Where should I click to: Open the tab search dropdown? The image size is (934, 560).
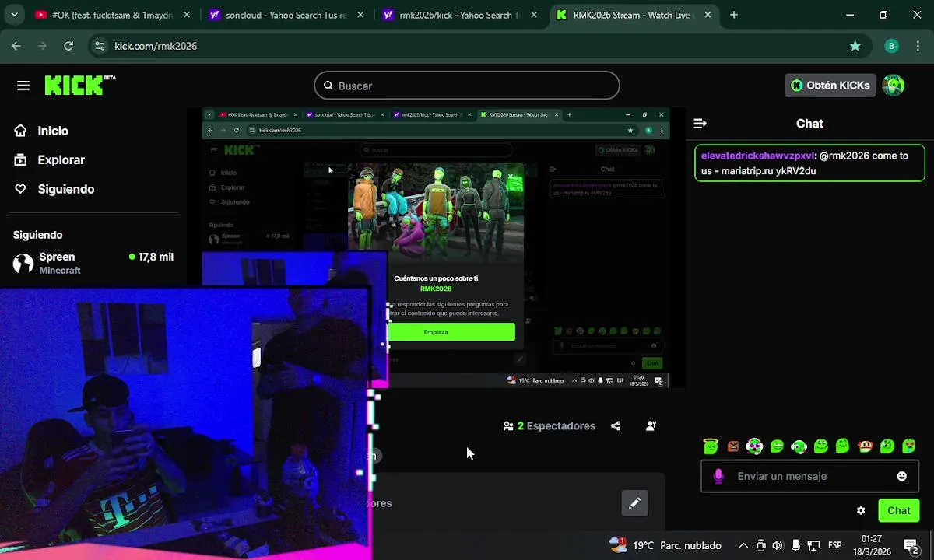coord(14,15)
